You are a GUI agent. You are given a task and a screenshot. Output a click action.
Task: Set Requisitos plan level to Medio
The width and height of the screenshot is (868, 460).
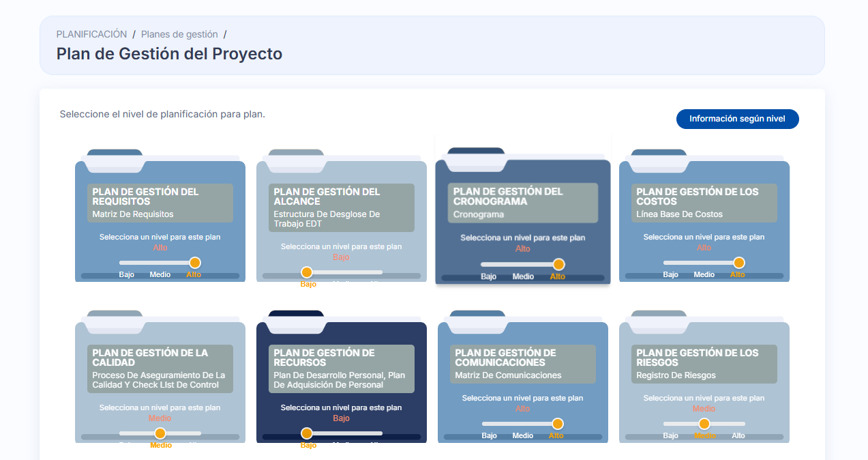click(x=160, y=274)
